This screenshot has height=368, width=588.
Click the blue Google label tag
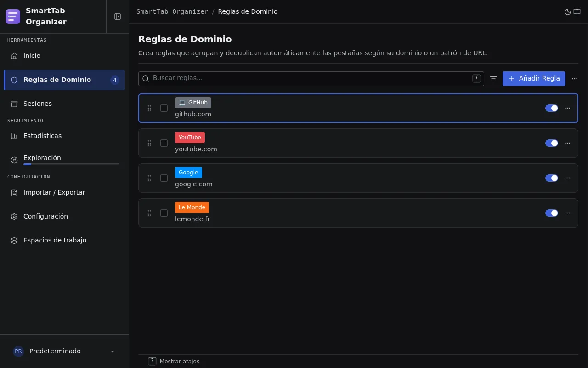click(188, 172)
